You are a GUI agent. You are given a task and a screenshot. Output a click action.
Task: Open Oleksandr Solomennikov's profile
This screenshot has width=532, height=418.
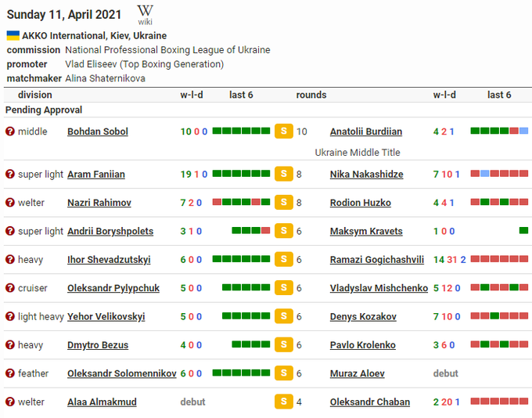point(122,374)
